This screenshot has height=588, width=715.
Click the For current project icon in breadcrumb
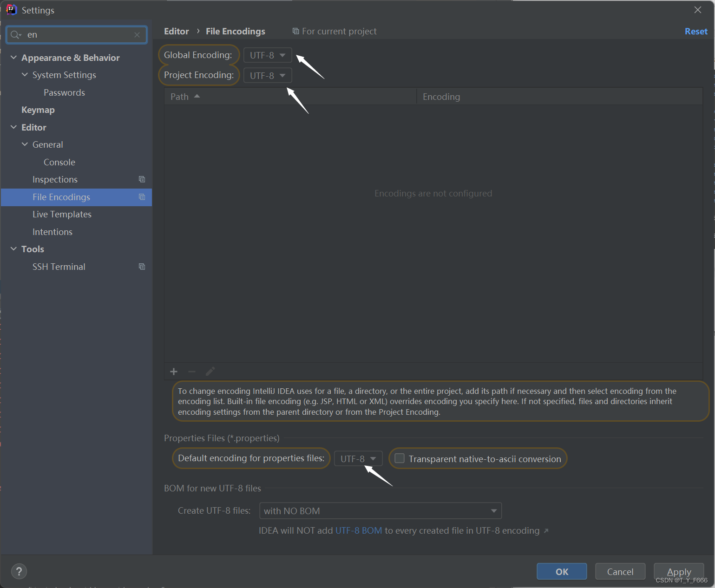296,31
